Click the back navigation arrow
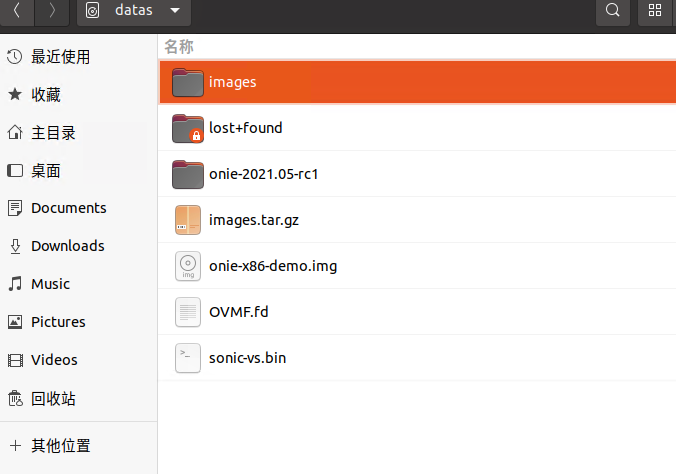 pos(16,11)
